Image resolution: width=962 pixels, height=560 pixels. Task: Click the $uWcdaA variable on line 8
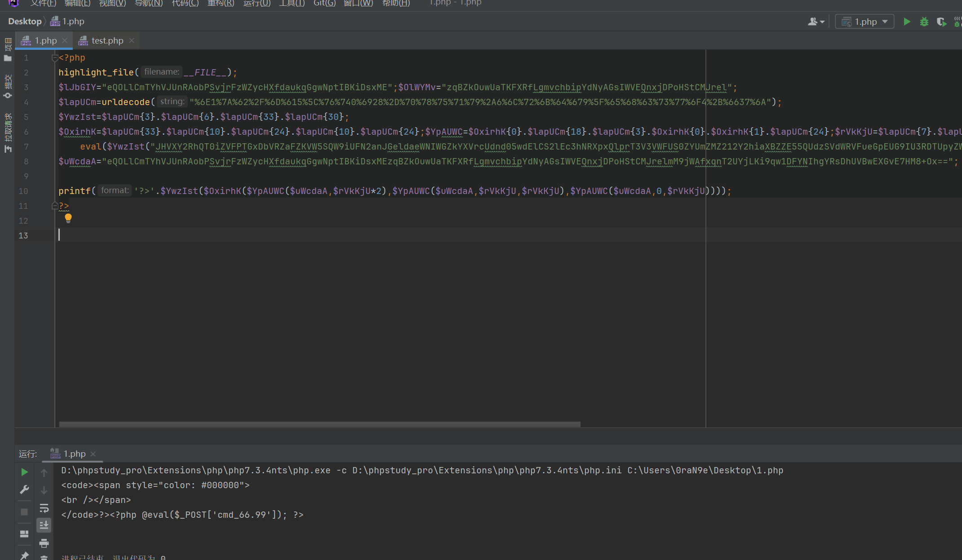click(x=77, y=161)
